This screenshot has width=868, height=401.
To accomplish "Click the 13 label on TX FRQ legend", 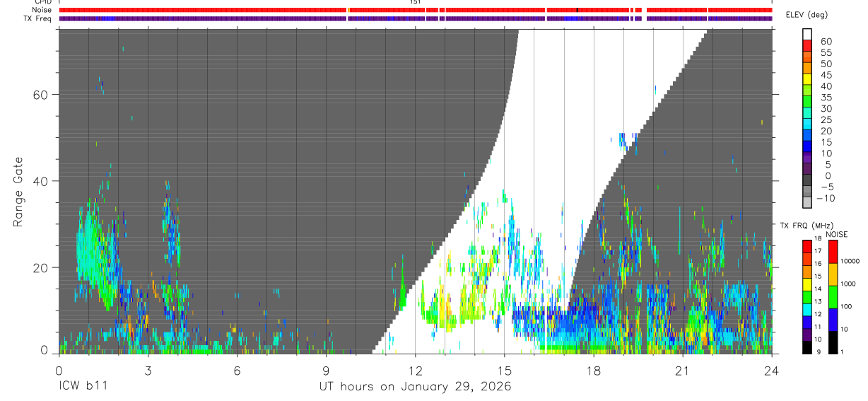I will pyautogui.click(x=818, y=302).
